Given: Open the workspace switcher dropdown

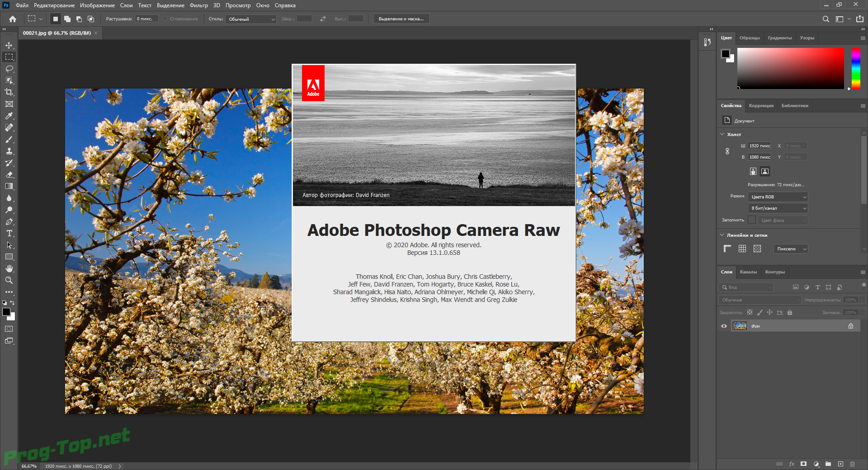Looking at the screenshot, I should (843, 19).
